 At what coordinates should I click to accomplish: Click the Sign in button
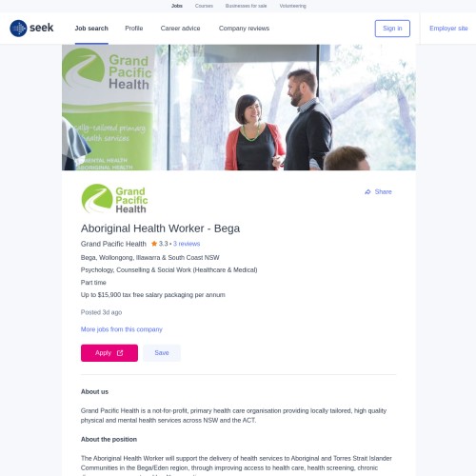(x=392, y=29)
